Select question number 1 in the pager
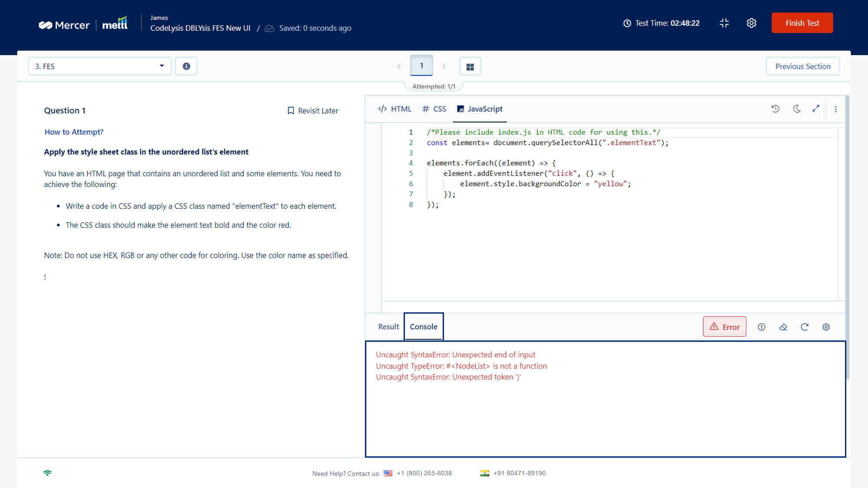Image resolution: width=868 pixels, height=488 pixels. coord(421,66)
